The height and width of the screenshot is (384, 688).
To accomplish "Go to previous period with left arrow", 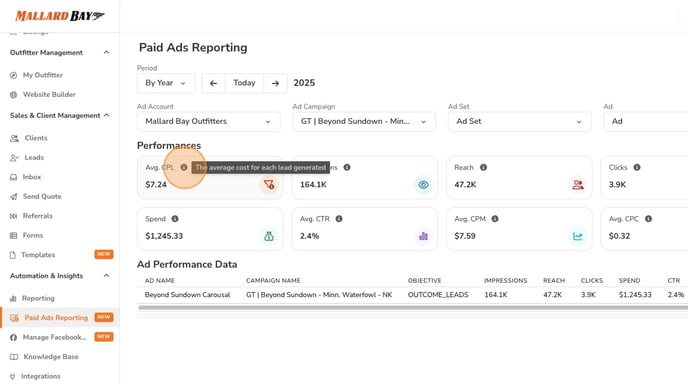I will click(x=213, y=83).
